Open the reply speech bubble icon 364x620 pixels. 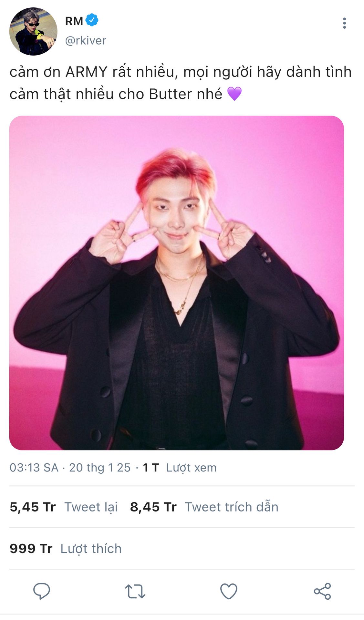tap(42, 591)
